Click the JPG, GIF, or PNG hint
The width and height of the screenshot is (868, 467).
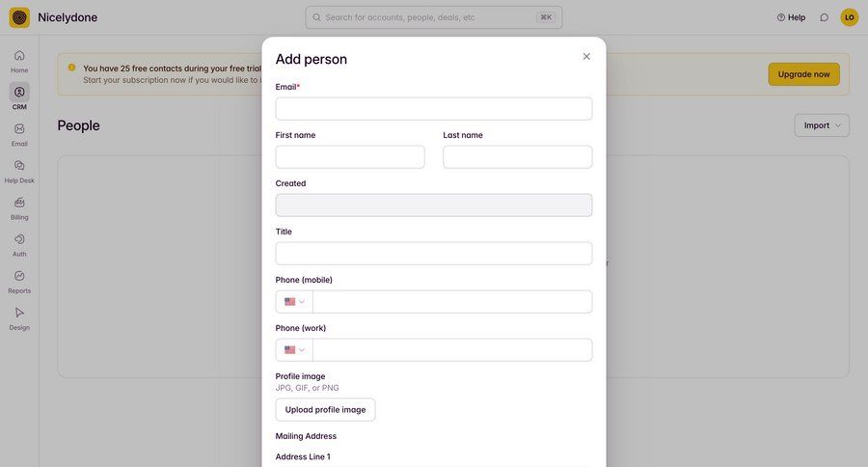coord(308,388)
